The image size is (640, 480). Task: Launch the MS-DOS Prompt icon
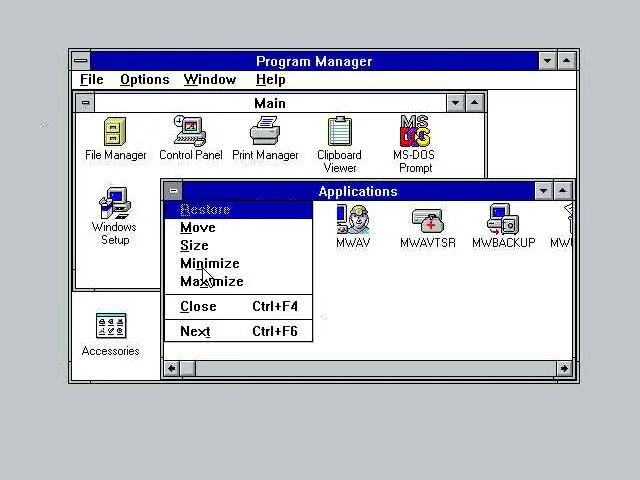pyautogui.click(x=415, y=144)
